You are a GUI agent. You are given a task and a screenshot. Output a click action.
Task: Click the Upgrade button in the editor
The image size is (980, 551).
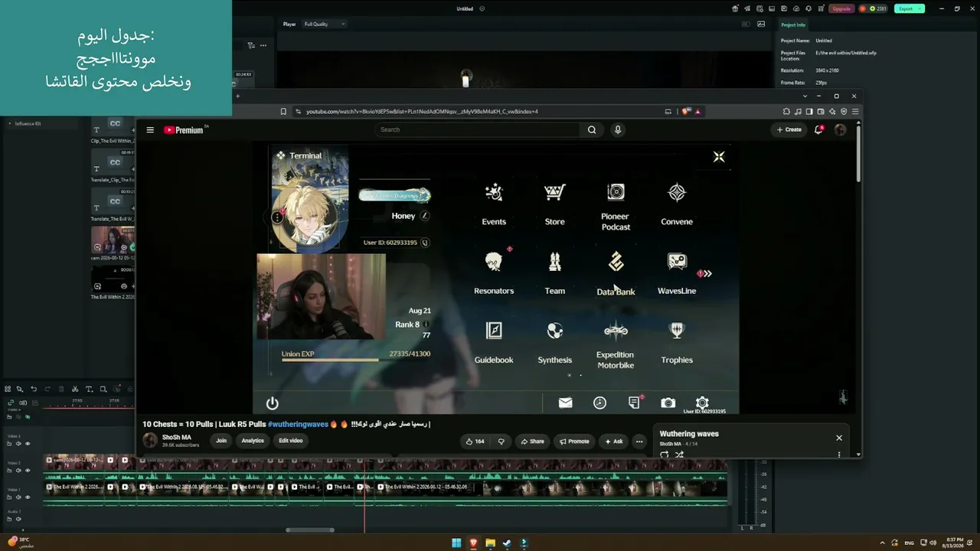coord(841,8)
